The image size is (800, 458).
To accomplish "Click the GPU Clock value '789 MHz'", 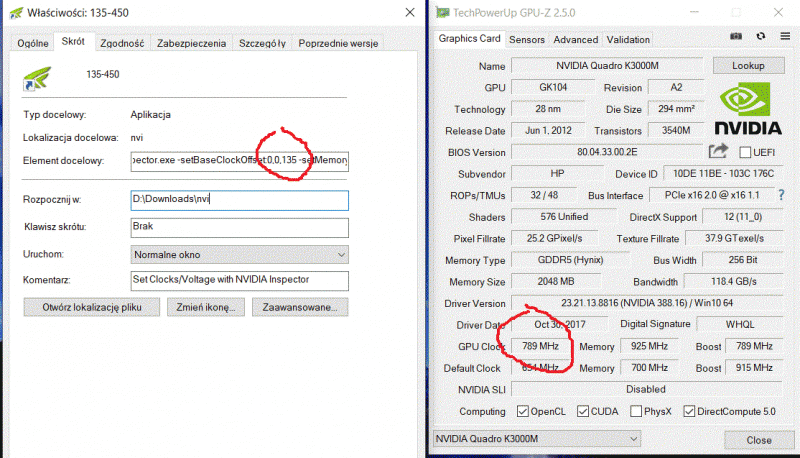I will [540, 346].
